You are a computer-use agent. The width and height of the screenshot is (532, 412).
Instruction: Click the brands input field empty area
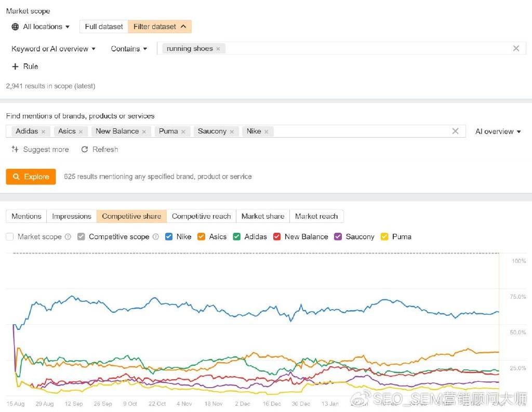[x=362, y=131]
